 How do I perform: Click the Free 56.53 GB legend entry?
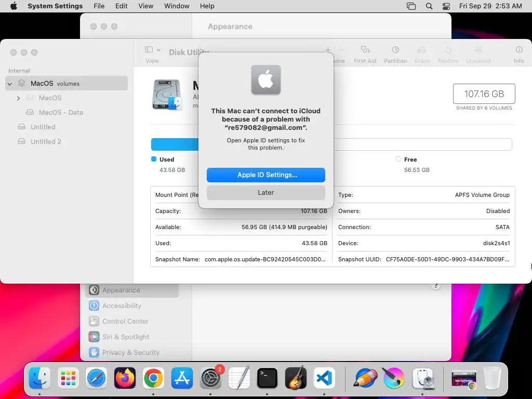413,165
